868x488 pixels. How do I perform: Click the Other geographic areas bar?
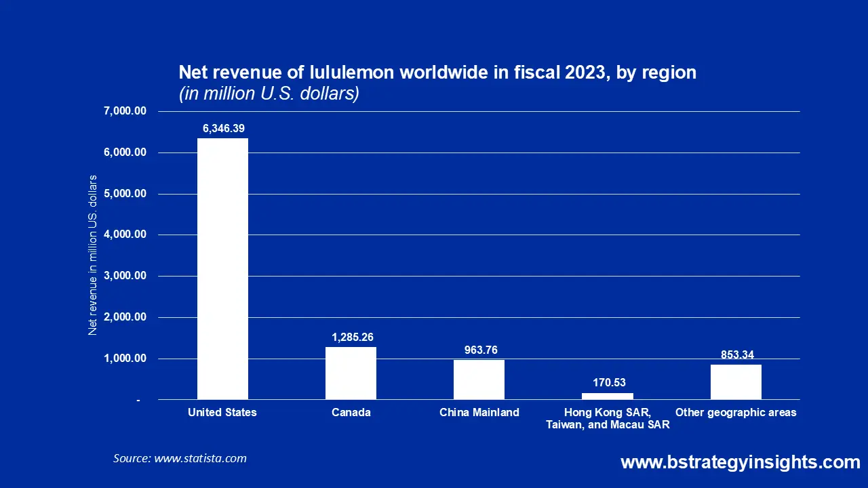pos(736,382)
